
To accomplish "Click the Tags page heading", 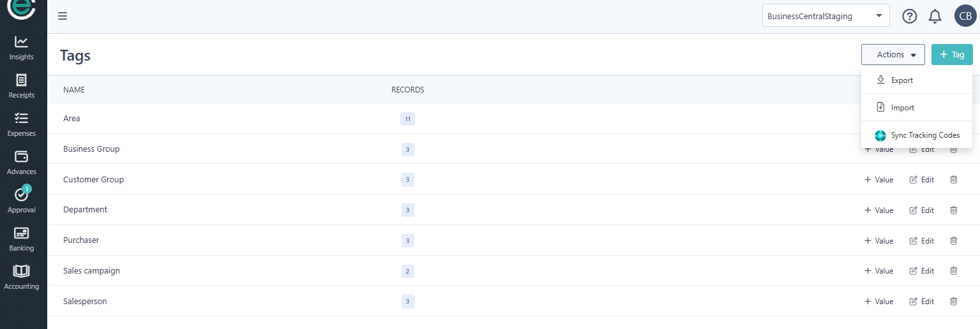I will pos(75,55).
